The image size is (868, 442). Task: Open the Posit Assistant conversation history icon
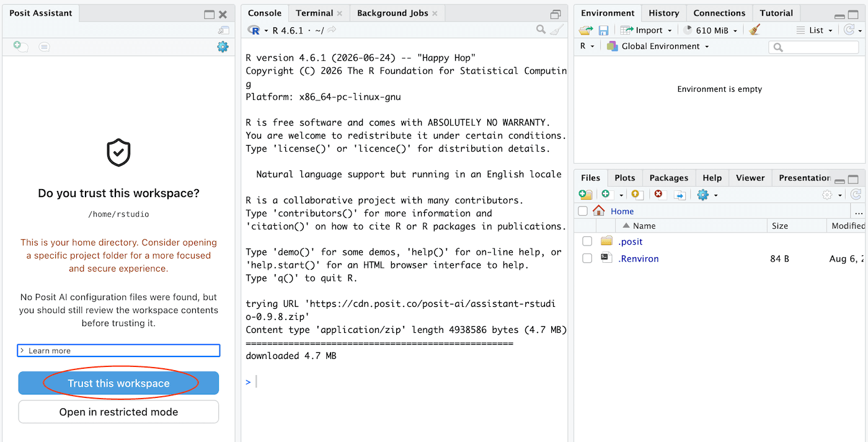pyautogui.click(x=44, y=46)
